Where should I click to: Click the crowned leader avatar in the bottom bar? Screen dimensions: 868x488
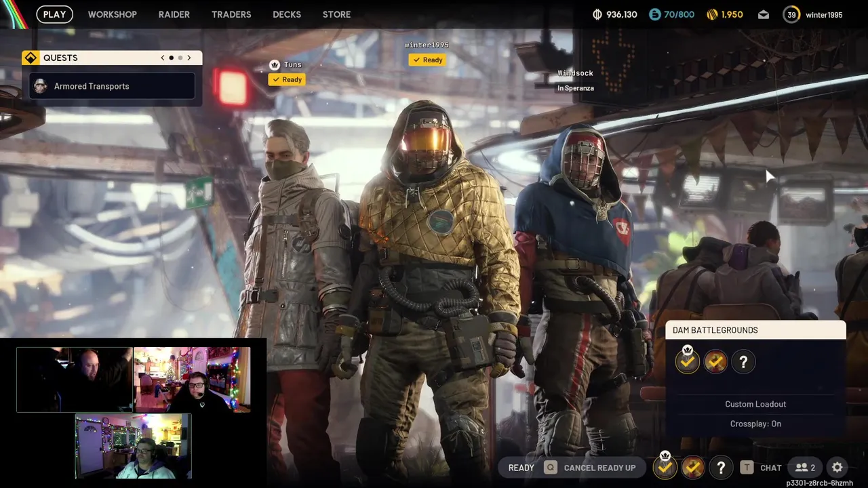pos(665,466)
